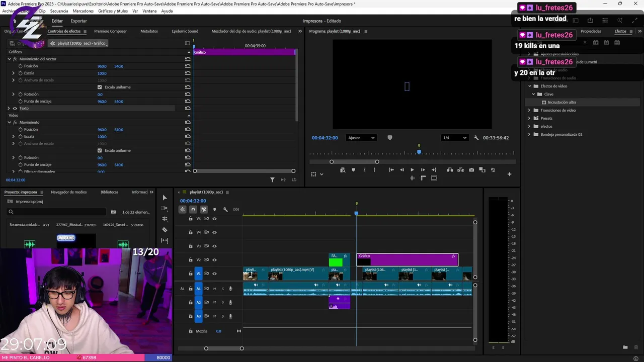Hide track V1 with its eye icon
The height and width of the screenshot is (362, 644).
pos(214,274)
